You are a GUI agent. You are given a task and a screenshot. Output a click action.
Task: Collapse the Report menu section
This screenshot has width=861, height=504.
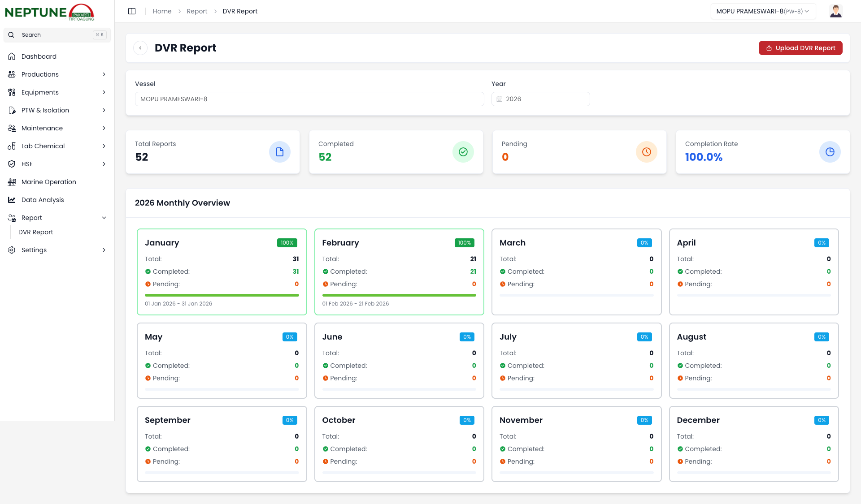click(104, 218)
